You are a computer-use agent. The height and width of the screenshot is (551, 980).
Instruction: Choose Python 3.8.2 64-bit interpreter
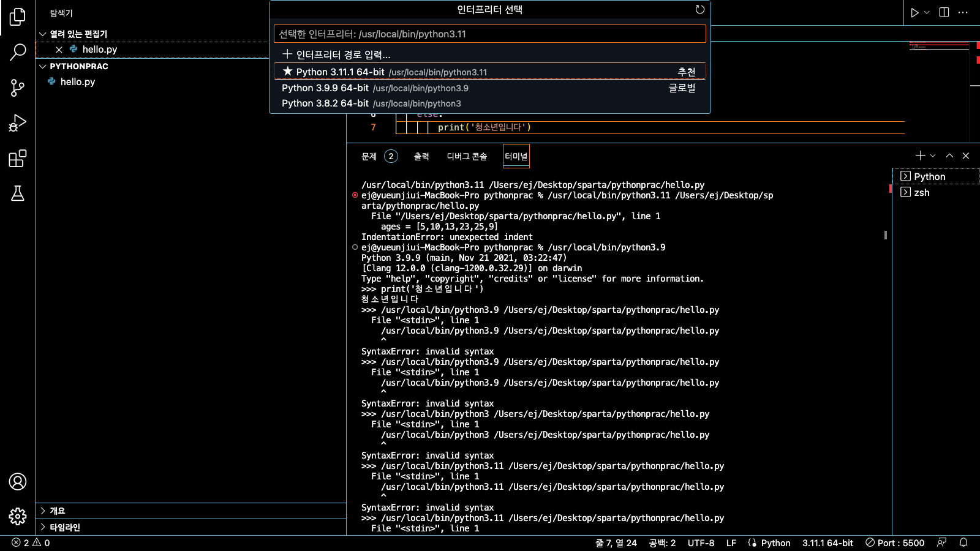pyautogui.click(x=490, y=103)
